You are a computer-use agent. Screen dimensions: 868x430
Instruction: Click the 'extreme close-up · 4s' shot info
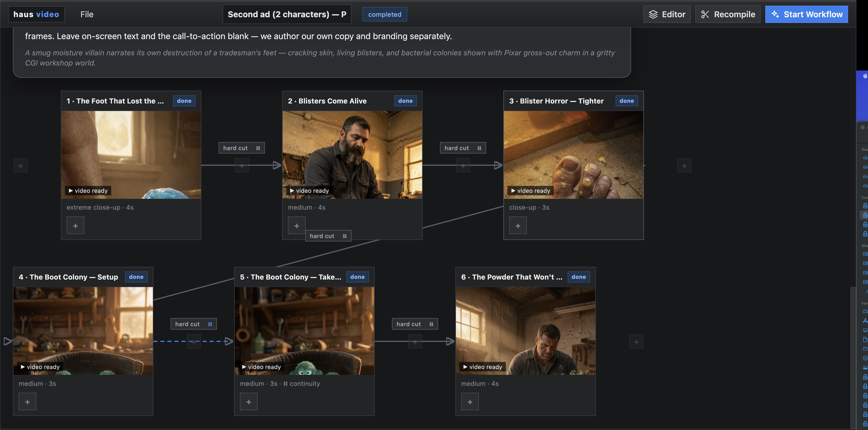(x=100, y=207)
